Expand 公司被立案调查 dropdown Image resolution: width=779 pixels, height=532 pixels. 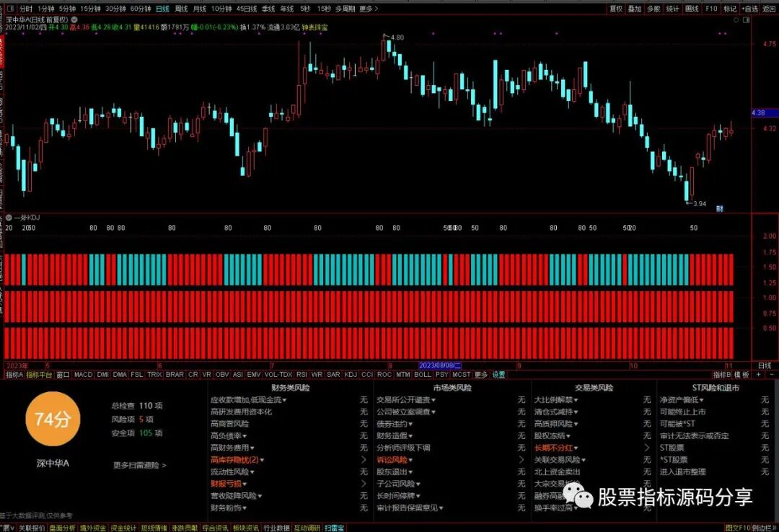point(406,412)
